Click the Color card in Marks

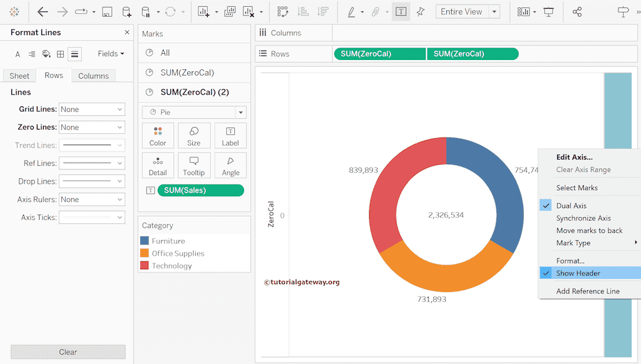point(158,136)
